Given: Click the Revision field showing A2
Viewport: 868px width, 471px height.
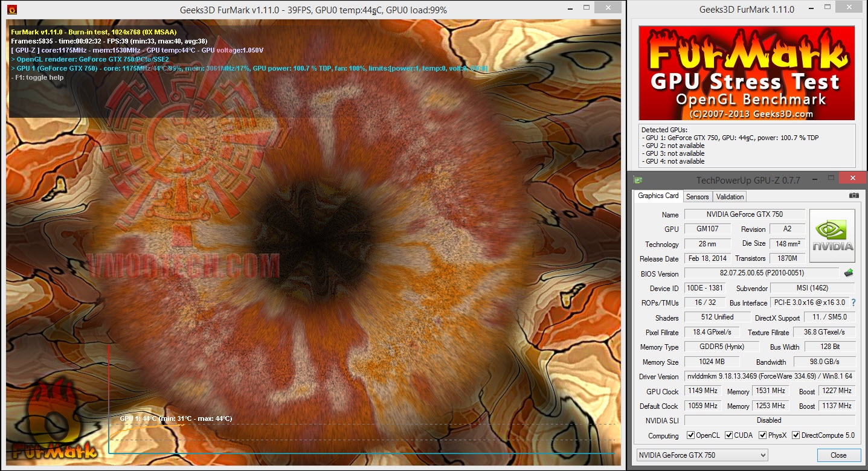Looking at the screenshot, I should [787, 229].
